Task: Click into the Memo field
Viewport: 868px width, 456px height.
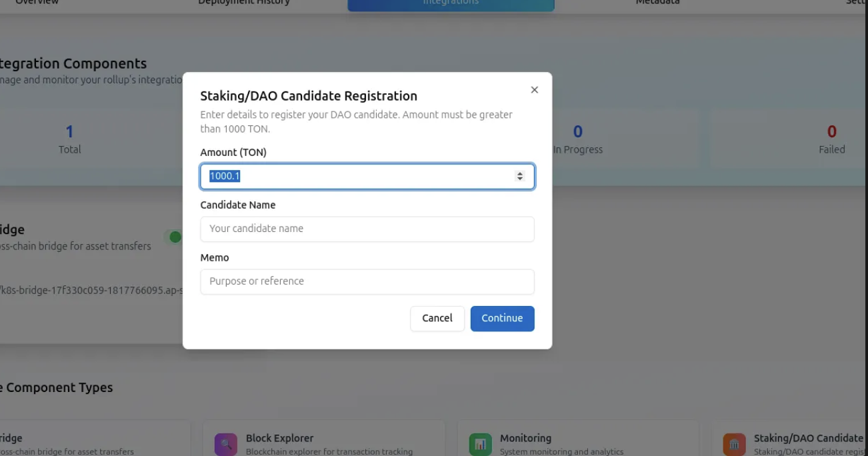Action: pos(367,281)
